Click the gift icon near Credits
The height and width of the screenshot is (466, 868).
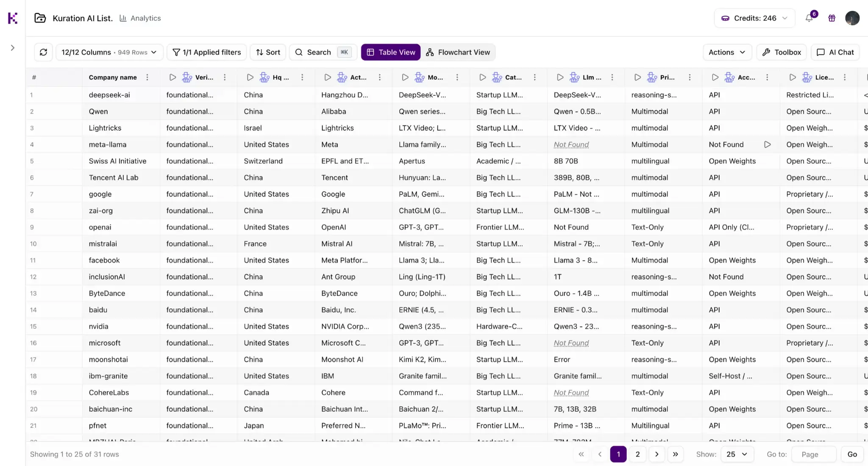coord(831,18)
